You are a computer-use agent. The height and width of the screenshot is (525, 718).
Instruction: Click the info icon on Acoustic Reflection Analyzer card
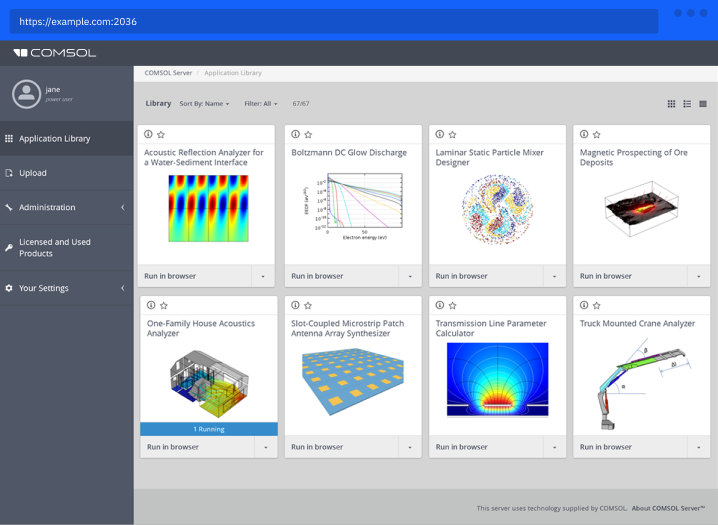coord(148,134)
